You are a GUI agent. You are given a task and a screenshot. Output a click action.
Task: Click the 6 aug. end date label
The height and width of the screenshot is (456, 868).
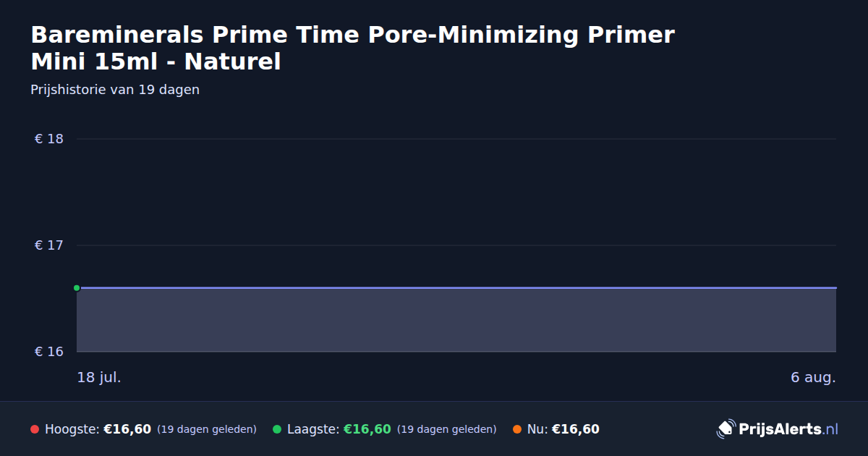click(x=813, y=377)
